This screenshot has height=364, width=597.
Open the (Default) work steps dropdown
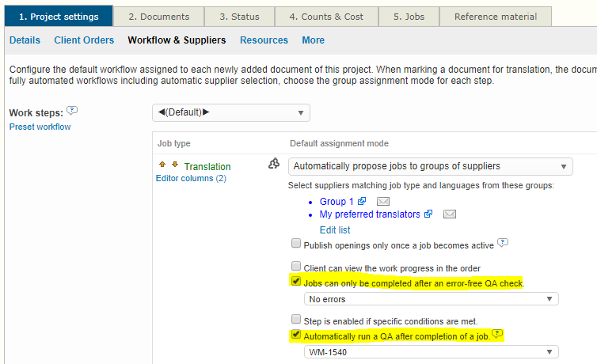click(x=230, y=112)
